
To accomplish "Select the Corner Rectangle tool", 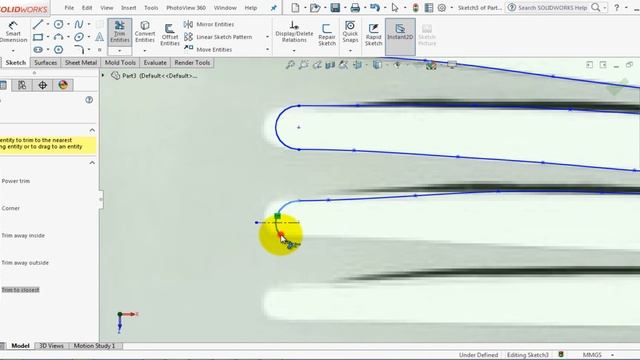I will 38,37.
